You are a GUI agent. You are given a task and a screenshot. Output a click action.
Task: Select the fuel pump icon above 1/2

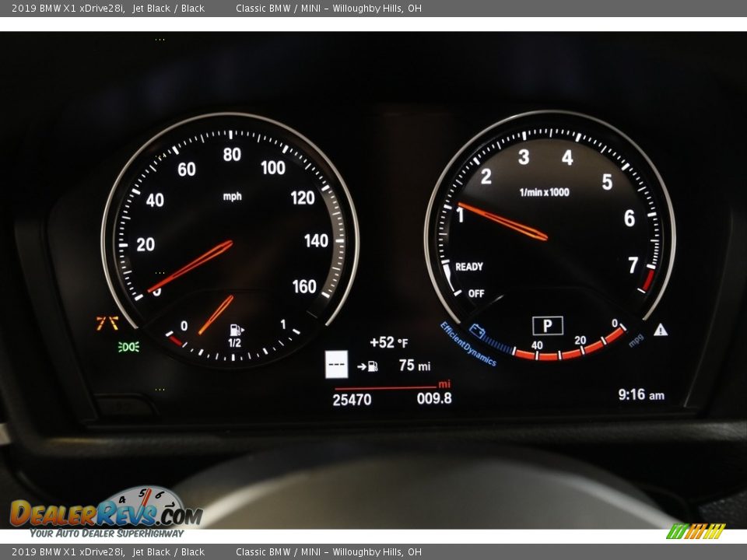tap(237, 330)
